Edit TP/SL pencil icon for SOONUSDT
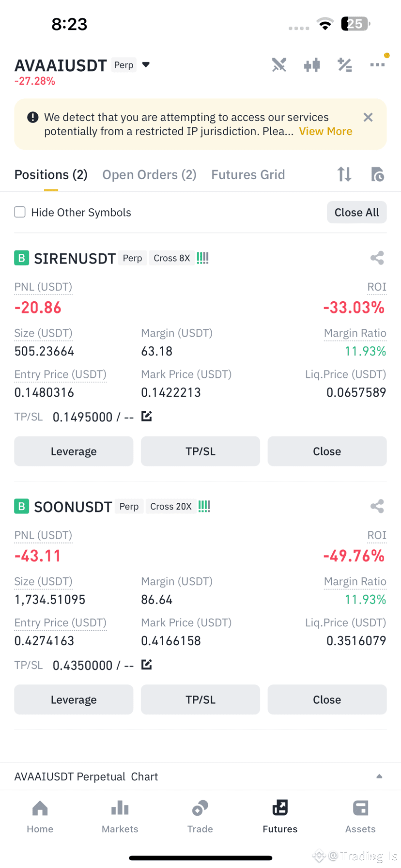This screenshot has height=868, width=401. 147,665
